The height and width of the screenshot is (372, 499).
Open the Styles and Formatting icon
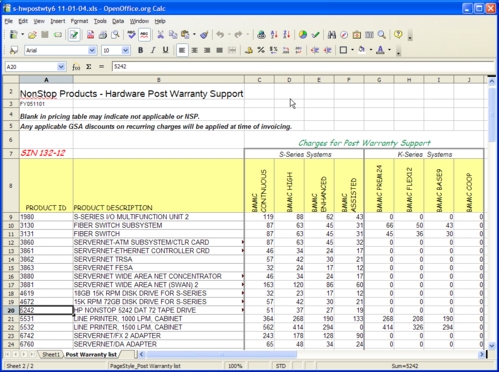click(14, 50)
